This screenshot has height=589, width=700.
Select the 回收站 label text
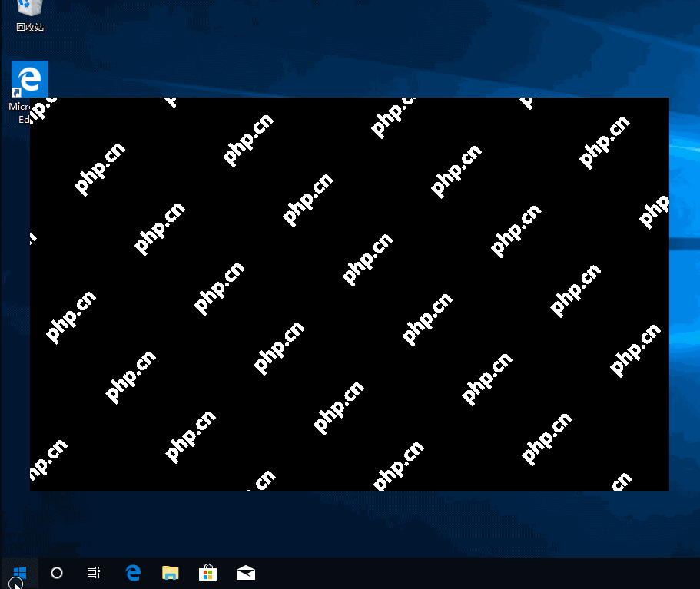coord(28,28)
